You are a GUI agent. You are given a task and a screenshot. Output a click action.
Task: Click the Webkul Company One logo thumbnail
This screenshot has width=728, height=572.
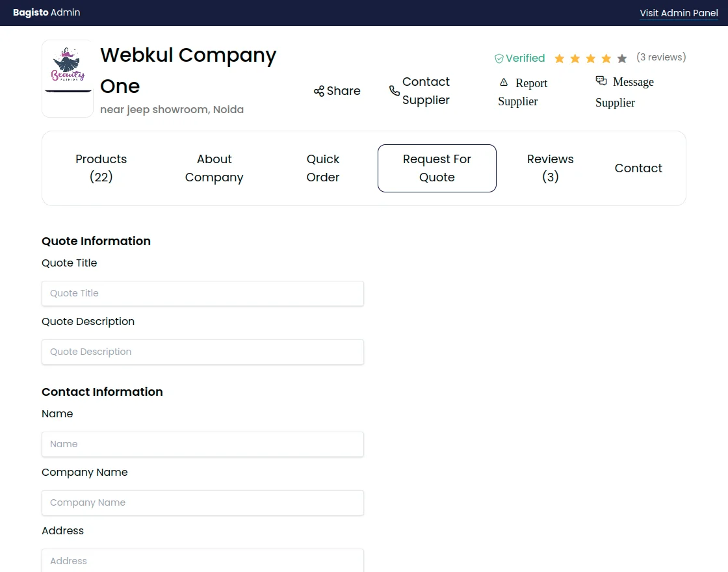[68, 79]
